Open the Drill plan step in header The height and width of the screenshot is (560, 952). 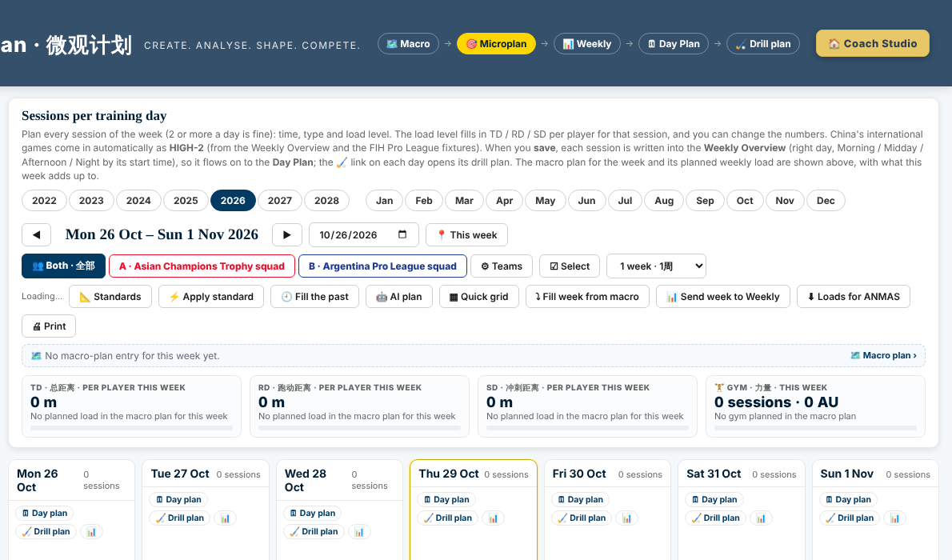pos(763,44)
